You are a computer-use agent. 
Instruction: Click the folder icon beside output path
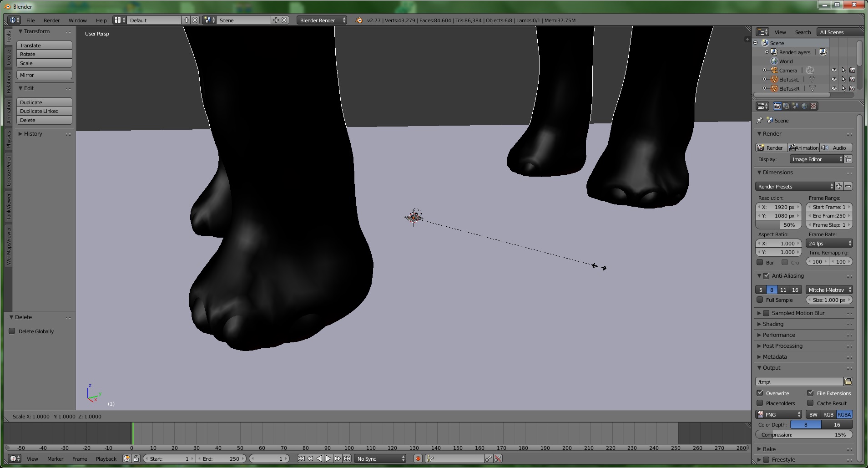[x=848, y=382]
